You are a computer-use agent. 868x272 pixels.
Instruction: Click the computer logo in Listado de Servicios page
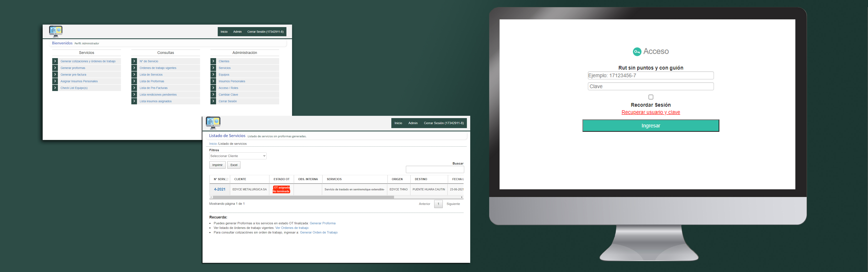pyautogui.click(x=213, y=123)
